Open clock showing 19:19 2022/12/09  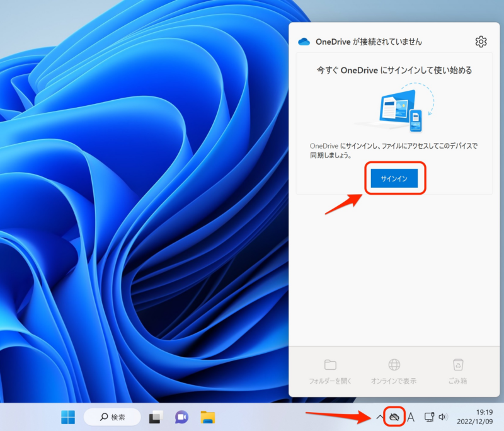(x=475, y=417)
